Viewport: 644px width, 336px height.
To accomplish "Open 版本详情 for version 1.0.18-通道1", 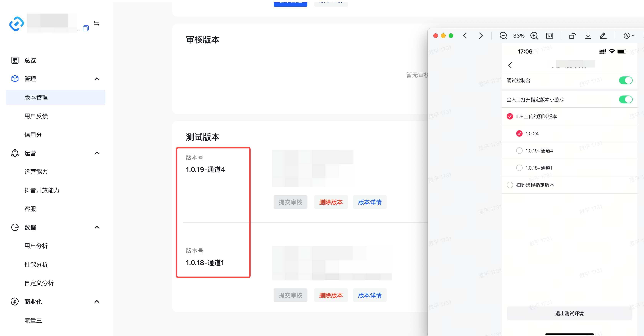I will click(x=370, y=295).
